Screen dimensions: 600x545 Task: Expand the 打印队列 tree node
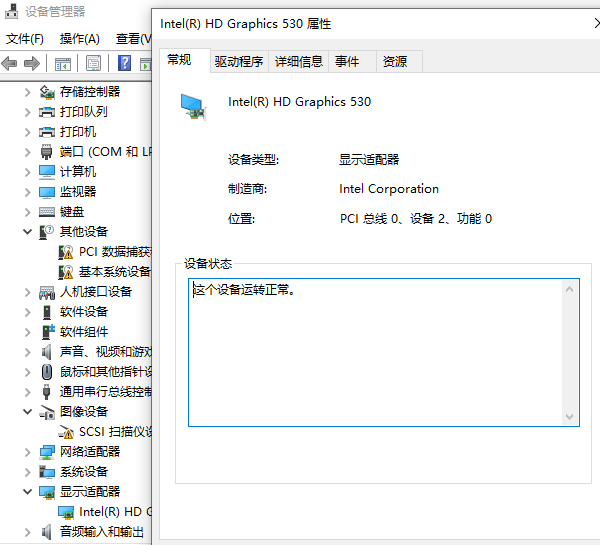coord(28,112)
